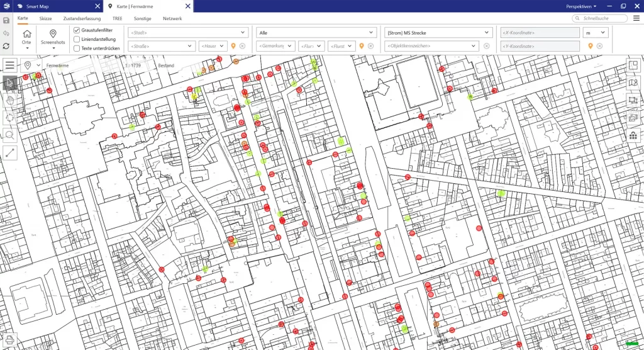The image size is (644, 350).
Task: Check the Texte unterdrücken option
Action: [x=77, y=48]
